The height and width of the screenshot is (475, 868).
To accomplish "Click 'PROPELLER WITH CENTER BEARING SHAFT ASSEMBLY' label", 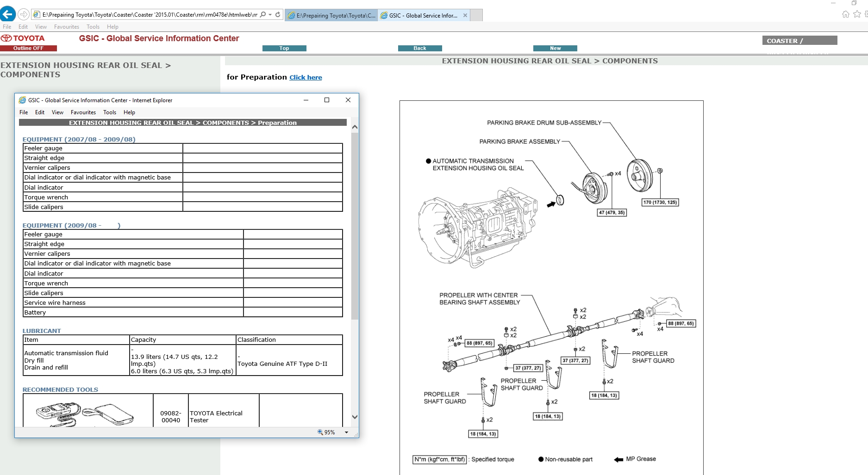I will (x=480, y=299).
